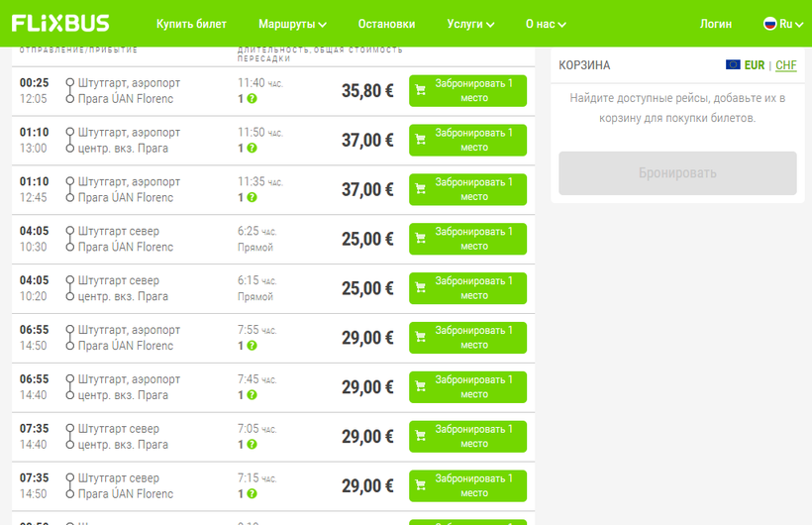Viewport: 812px width, 525px height.
Task: Open the Маршруты dropdown menu
Action: pos(292,24)
